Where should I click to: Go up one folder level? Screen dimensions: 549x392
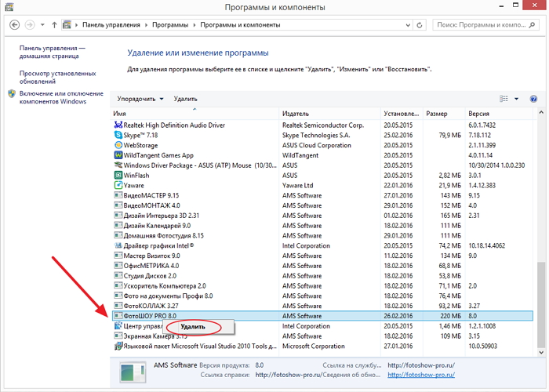(x=54, y=25)
